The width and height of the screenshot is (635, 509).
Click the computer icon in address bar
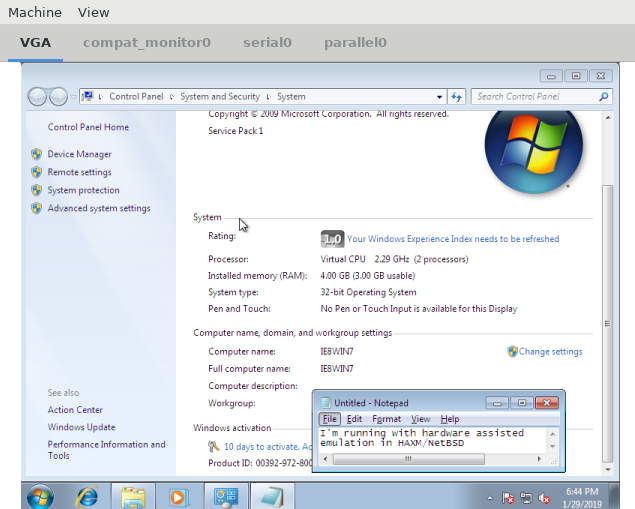87,96
